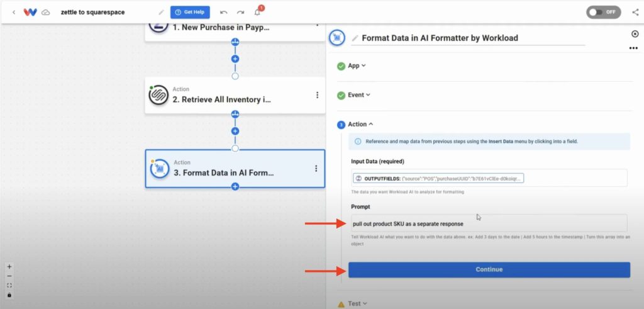The width and height of the screenshot is (644, 309).
Task: Click the Prompt text field
Action: tap(489, 223)
